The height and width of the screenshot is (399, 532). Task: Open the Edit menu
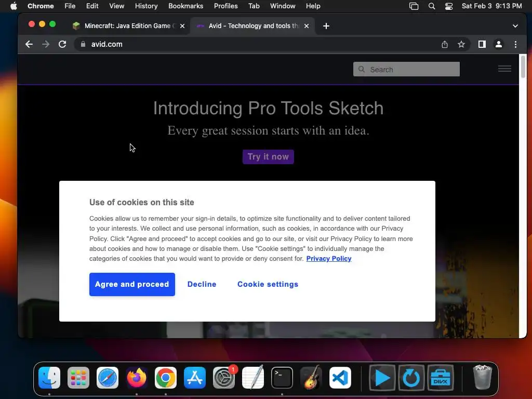tap(92, 6)
